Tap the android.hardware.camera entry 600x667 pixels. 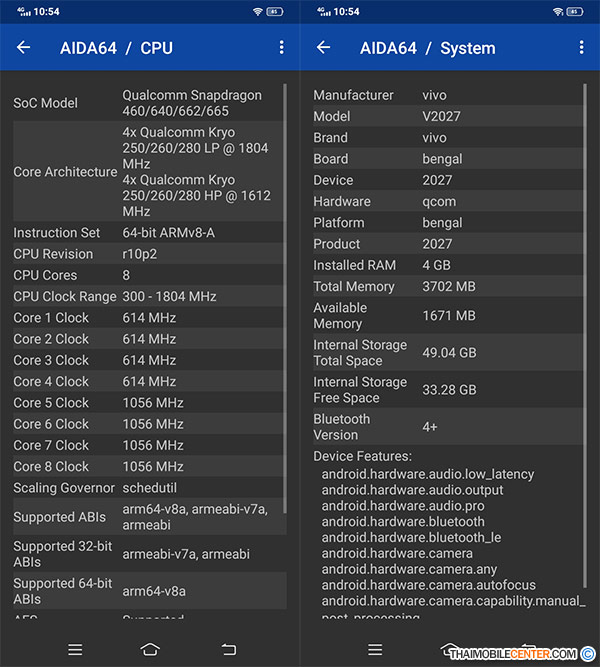397,553
